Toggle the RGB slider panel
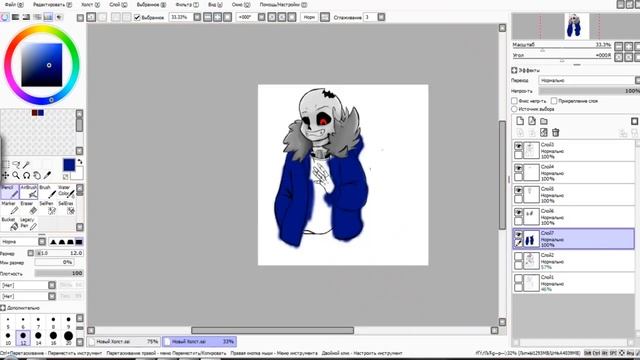 pyautogui.click(x=16, y=17)
